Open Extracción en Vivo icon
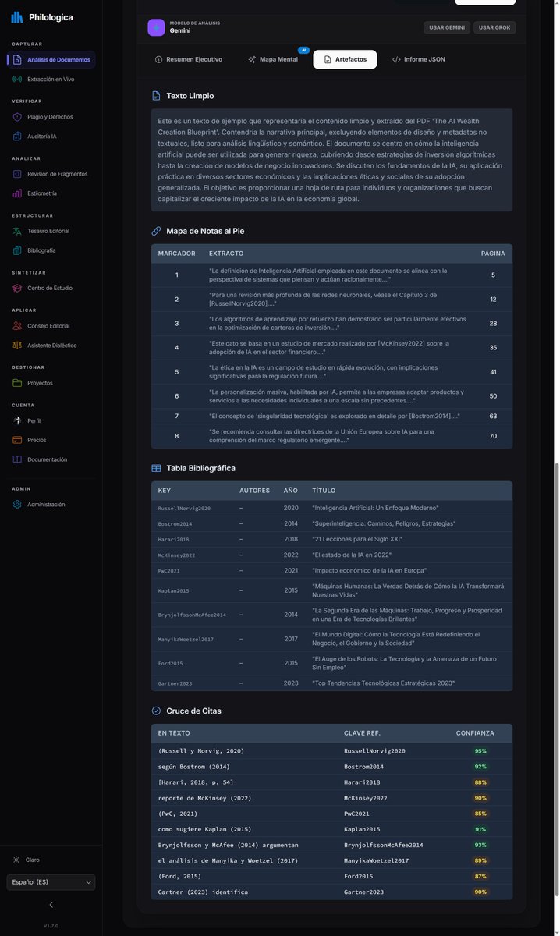This screenshot has width=560, height=936. coord(18,79)
